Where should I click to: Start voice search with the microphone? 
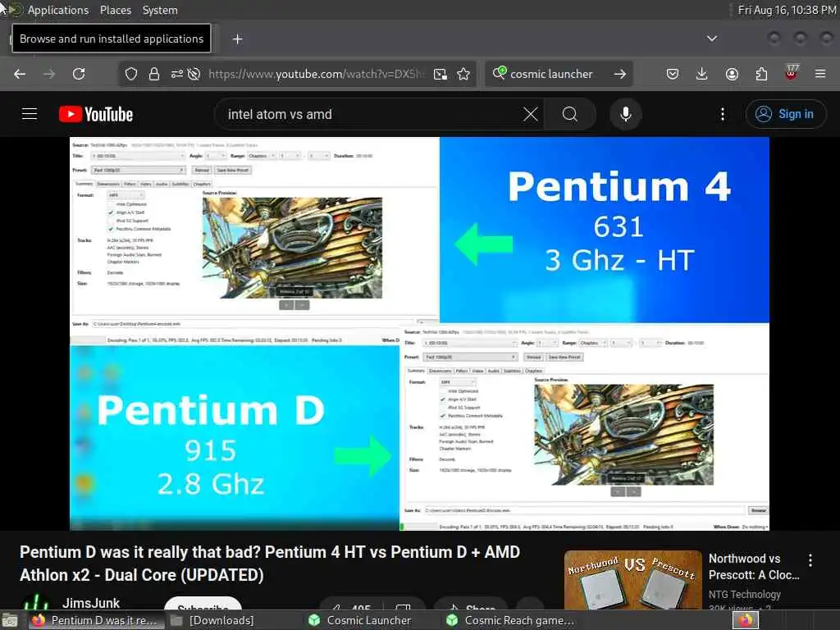(x=625, y=114)
